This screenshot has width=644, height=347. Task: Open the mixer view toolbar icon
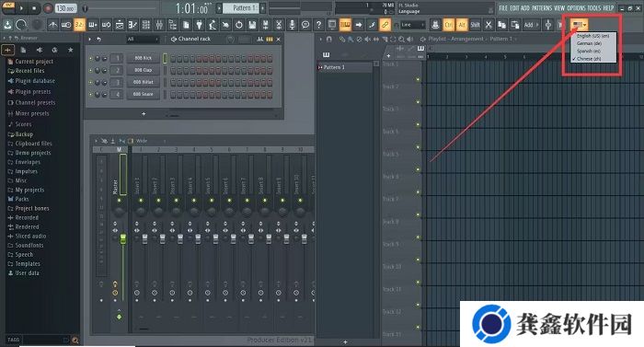coord(159,25)
